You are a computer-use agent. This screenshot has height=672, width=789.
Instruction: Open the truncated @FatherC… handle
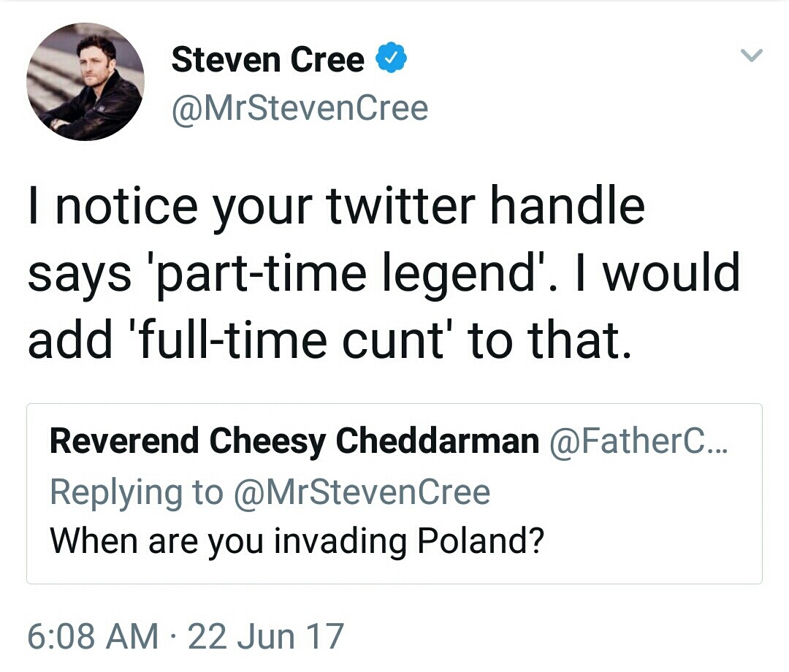636,441
